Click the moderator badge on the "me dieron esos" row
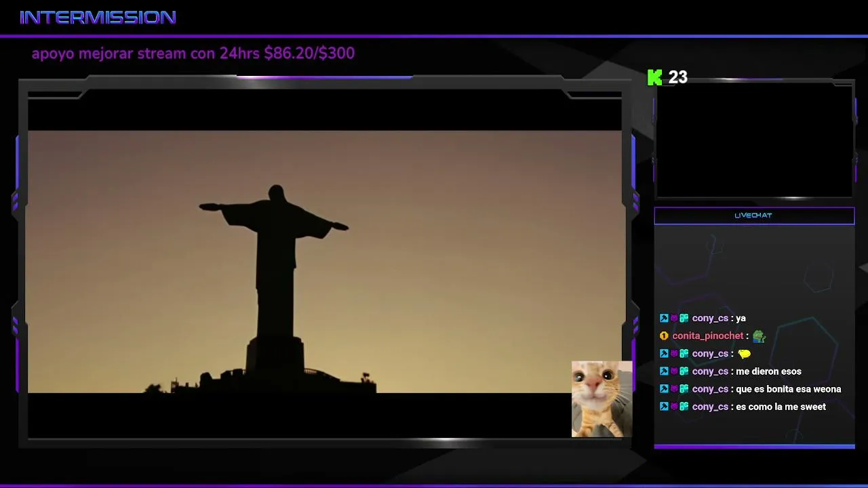Image resolution: width=868 pixels, height=488 pixels. coord(664,371)
